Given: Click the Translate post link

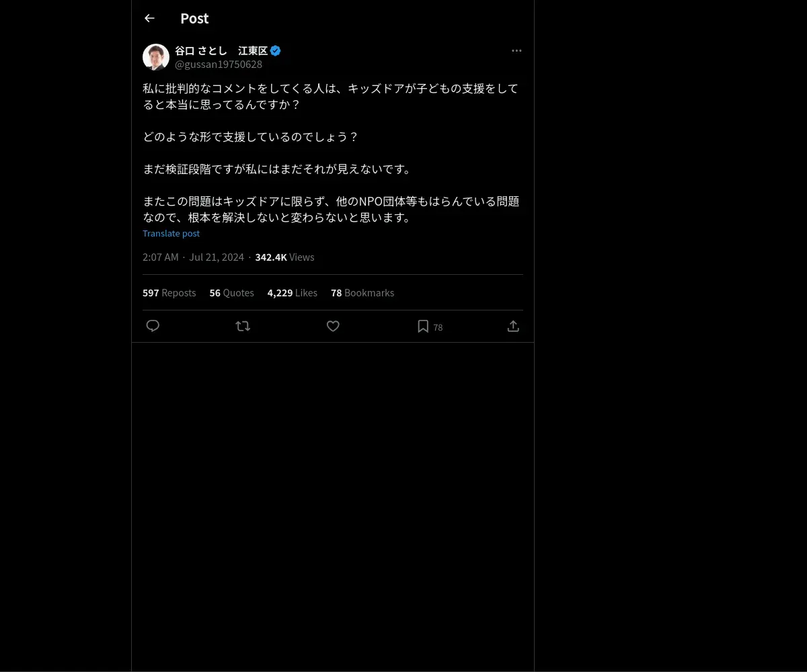Looking at the screenshot, I should click(x=171, y=233).
